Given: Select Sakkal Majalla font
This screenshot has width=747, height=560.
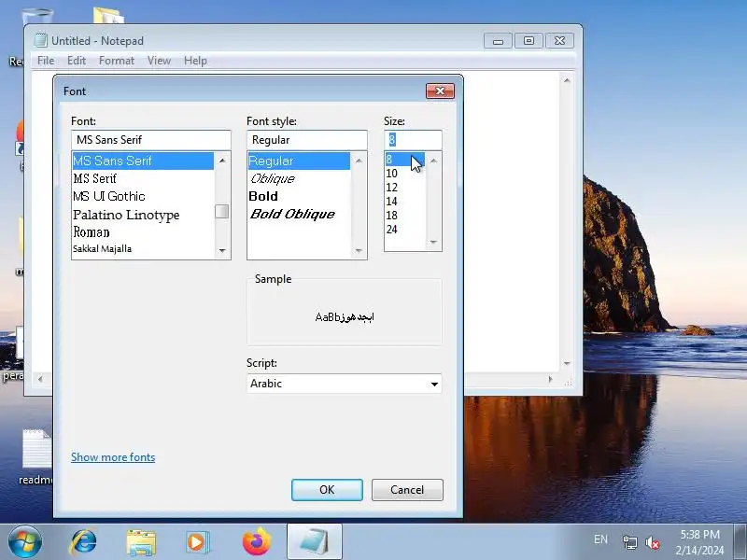Looking at the screenshot, I should (x=143, y=248).
